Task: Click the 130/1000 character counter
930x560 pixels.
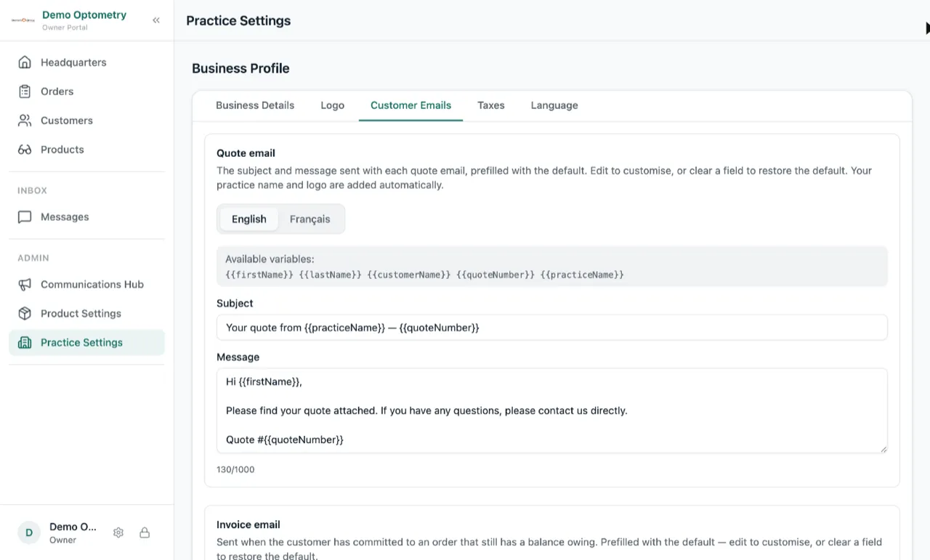Action: [x=235, y=469]
